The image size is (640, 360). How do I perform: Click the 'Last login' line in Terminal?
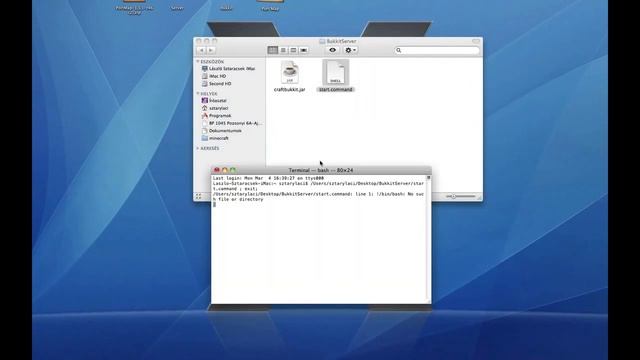268,178
